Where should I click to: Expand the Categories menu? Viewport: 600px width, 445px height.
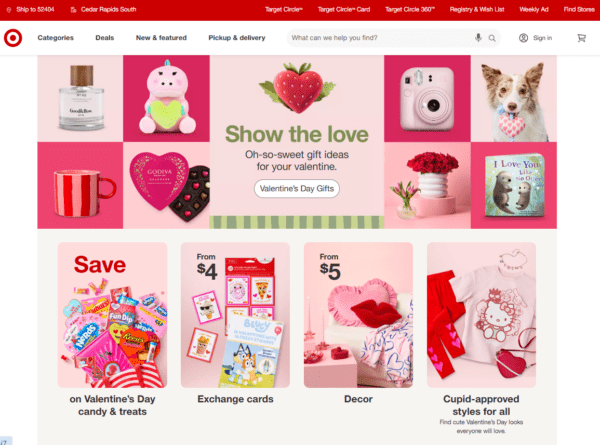(x=55, y=38)
